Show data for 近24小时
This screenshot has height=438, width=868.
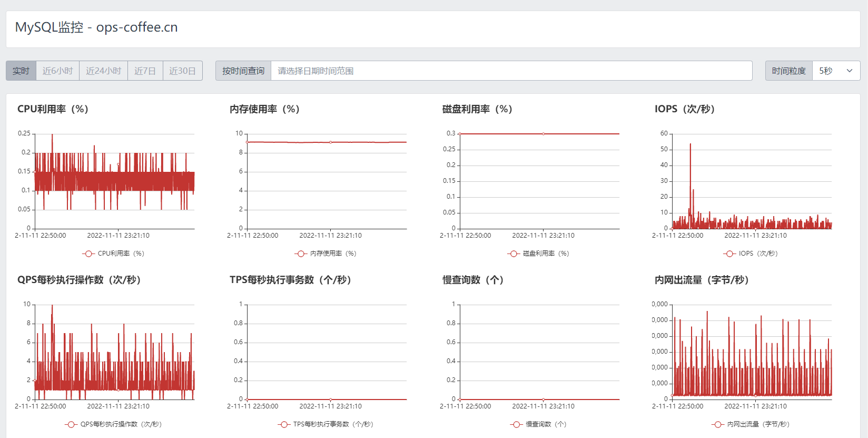click(x=103, y=71)
